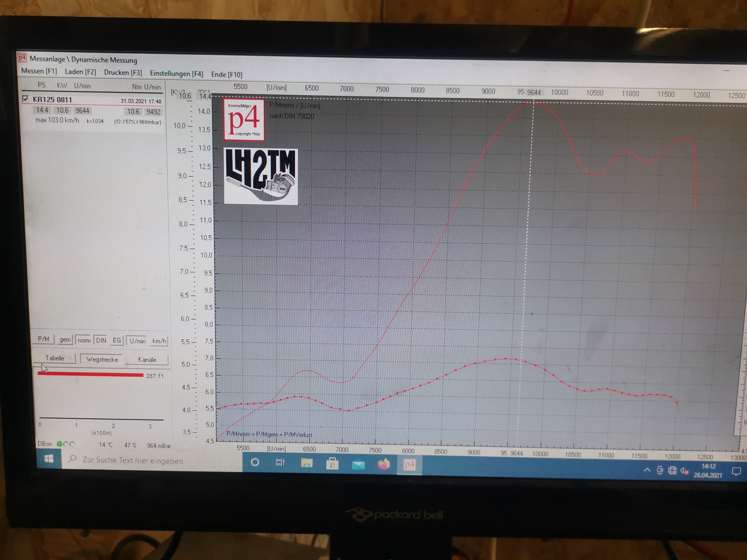747x560 pixels.
Task: Click the 14 °C temperature reading
Action: point(106,445)
